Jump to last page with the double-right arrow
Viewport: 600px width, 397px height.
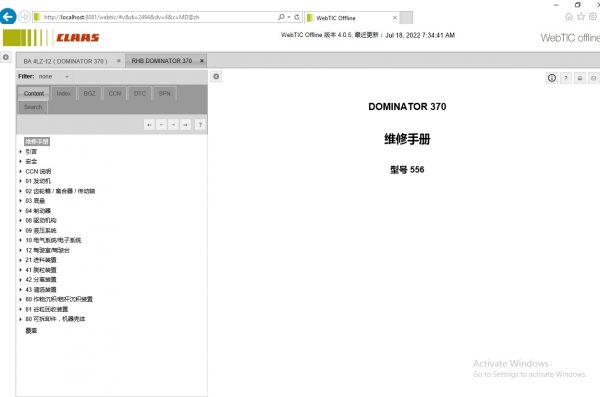[186, 125]
